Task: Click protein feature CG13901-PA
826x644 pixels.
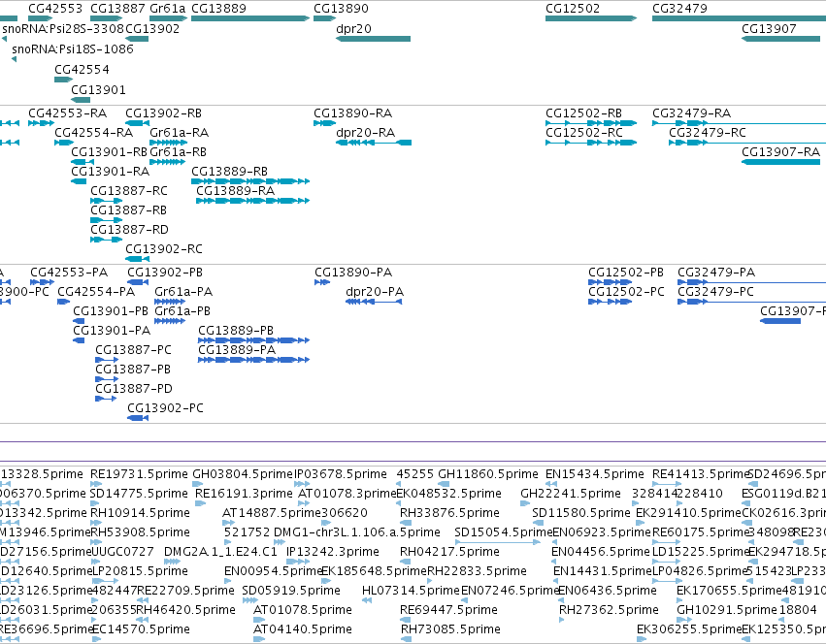Action: tap(79, 340)
